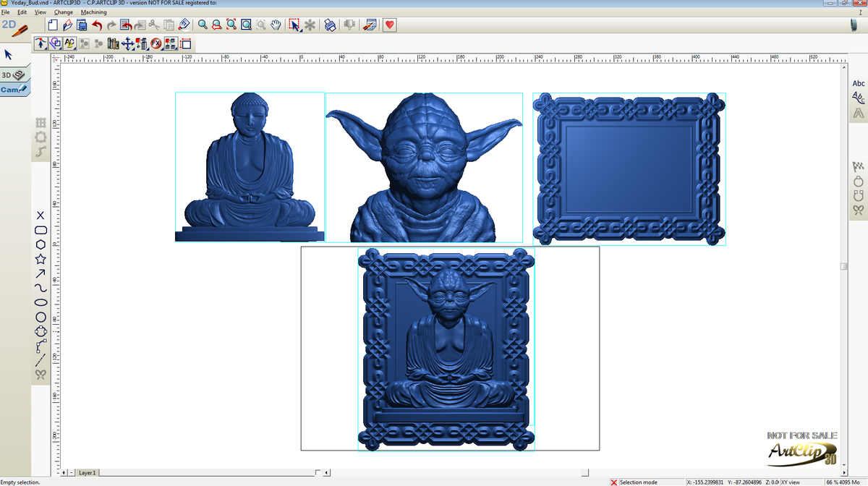This screenshot has height=486, width=868.
Task: Undo the last action with the red arrow
Action: point(97,25)
